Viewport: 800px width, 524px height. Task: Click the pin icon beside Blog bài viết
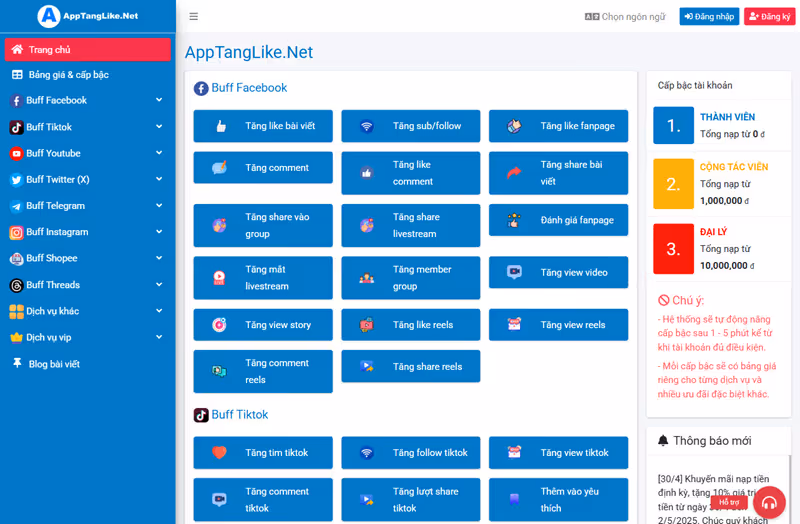tap(17, 363)
